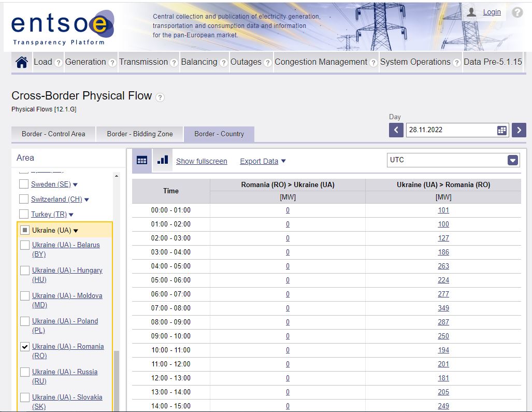The width and height of the screenshot is (532, 412).
Task: Open Ukraine (UA) - Slovakia (SK) link
Action: click(x=67, y=402)
